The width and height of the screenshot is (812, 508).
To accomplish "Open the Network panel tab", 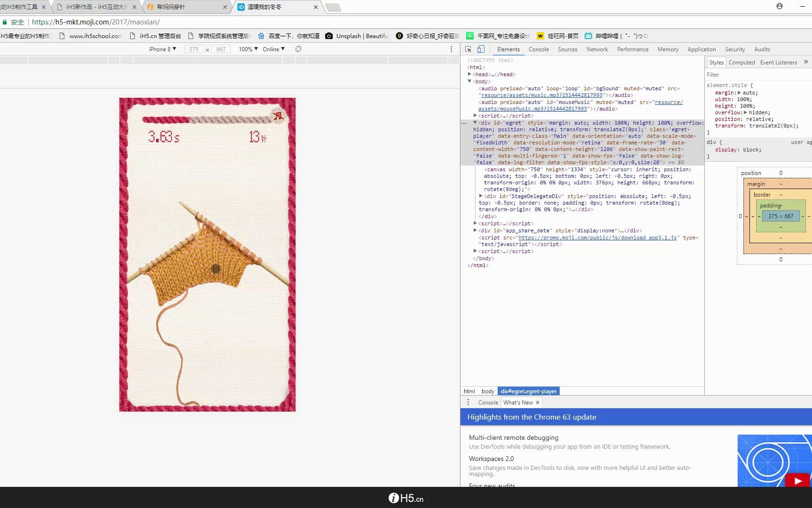I will click(x=597, y=49).
